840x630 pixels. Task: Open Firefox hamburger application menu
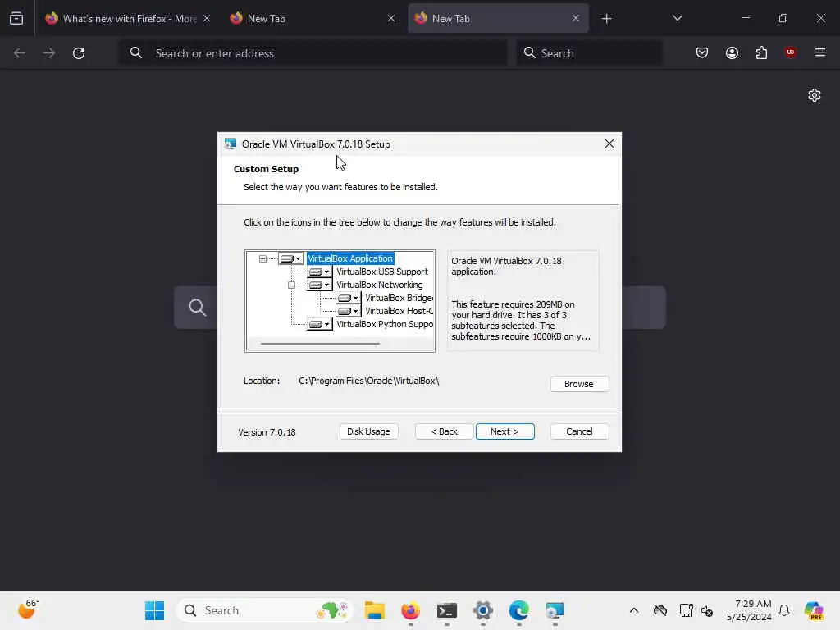pyautogui.click(x=819, y=52)
